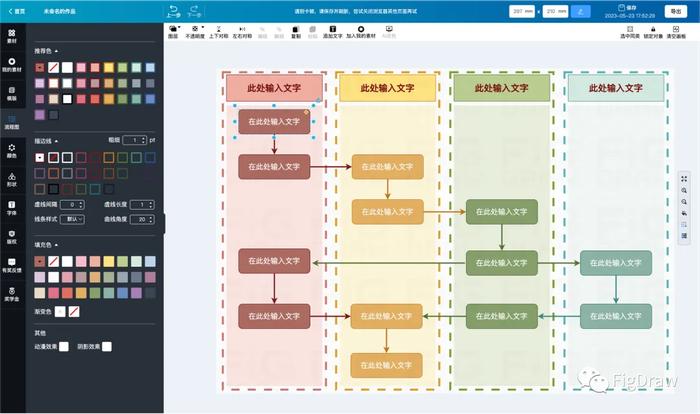This screenshot has width=700, height=414.
Task: Click the 添加文字 add text icon
Action: coord(333,29)
